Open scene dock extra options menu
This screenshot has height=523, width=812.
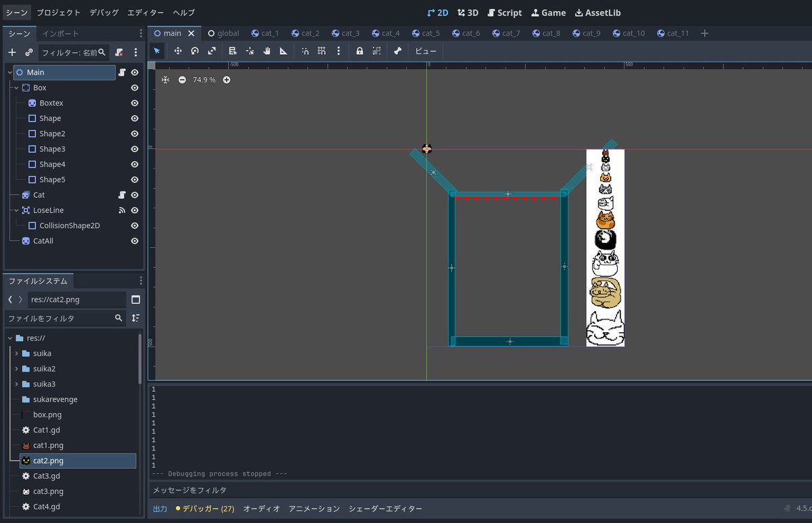pos(135,52)
